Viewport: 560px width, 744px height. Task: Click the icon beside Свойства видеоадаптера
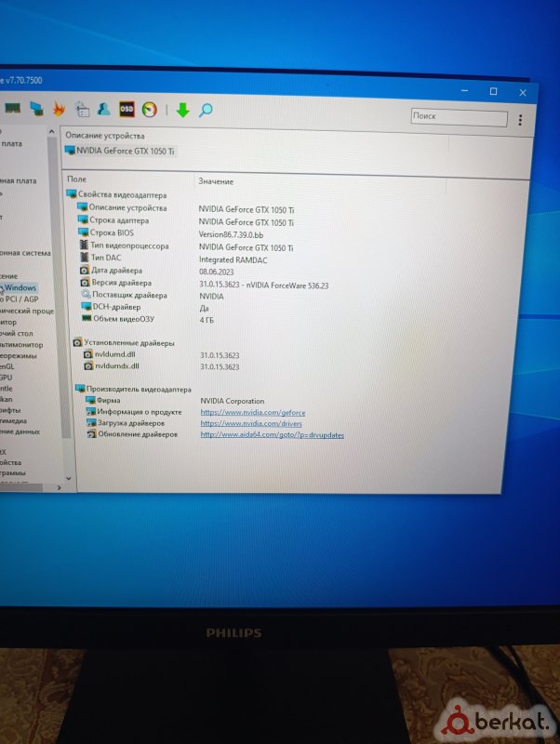pos(72,194)
